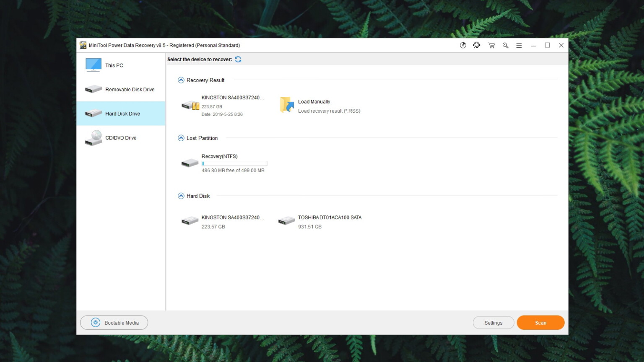This screenshot has height=362, width=644.
Task: Select the Recovery(NTFS) lost partition icon
Action: coord(190,163)
